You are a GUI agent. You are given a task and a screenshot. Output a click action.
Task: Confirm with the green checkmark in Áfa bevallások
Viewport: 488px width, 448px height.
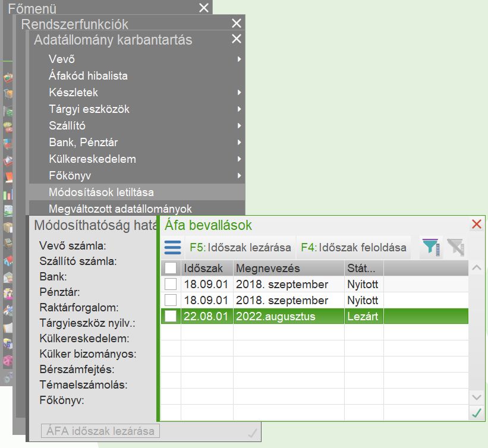click(477, 413)
